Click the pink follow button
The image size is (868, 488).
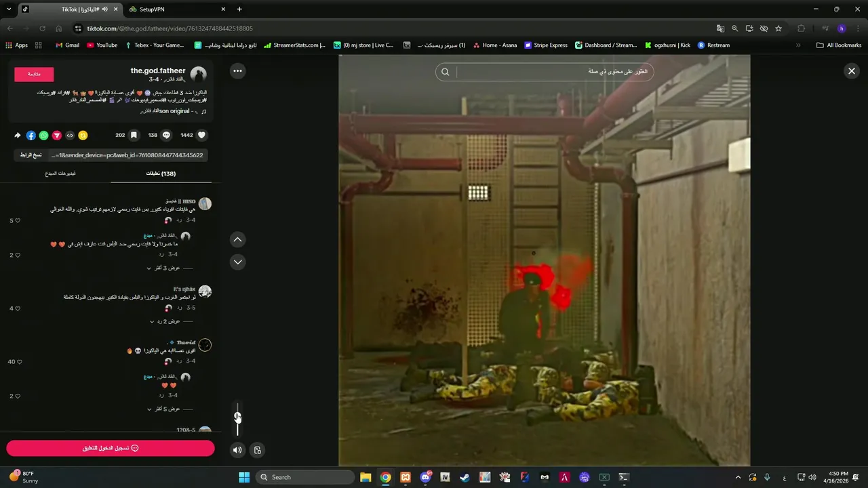coord(34,74)
